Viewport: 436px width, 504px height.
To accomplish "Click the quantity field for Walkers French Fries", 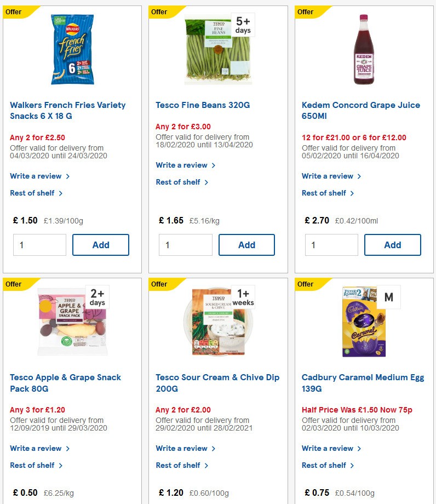I will (x=39, y=245).
